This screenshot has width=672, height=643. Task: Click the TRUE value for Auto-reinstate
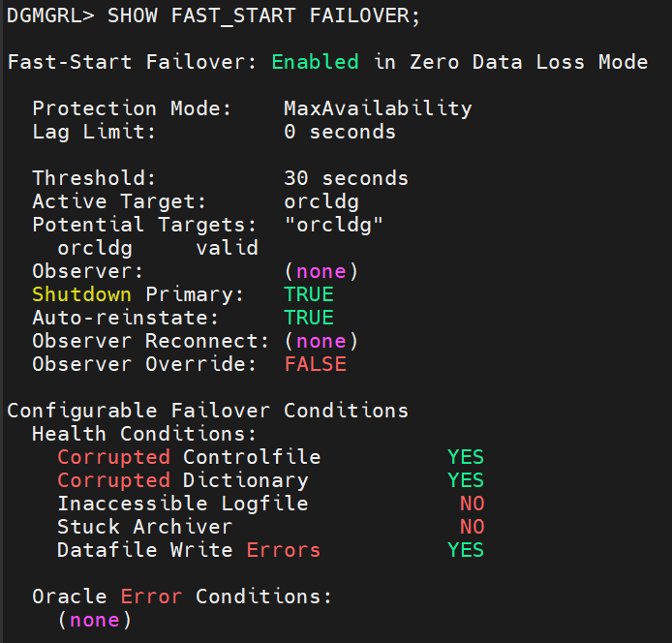[x=309, y=318]
